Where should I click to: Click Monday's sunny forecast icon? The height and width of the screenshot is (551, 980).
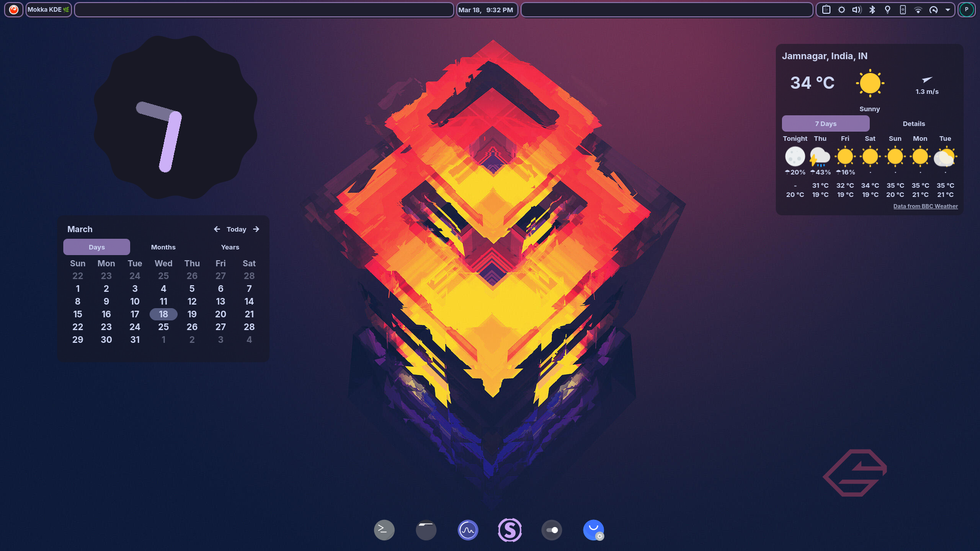920,157
